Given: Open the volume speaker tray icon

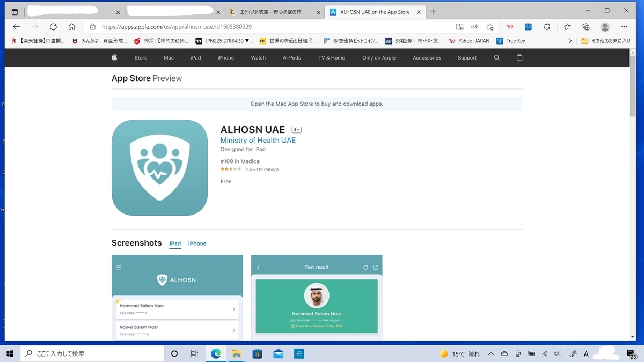Looking at the screenshot, I should pos(558,354).
